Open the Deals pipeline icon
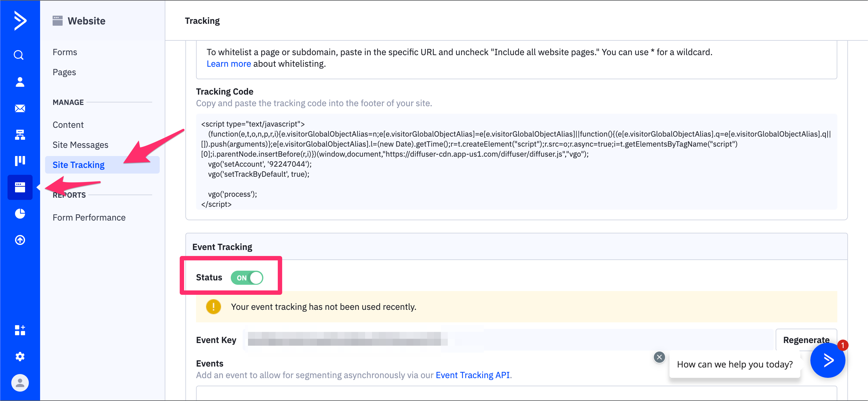Image resolution: width=868 pixels, height=401 pixels. 20,160
